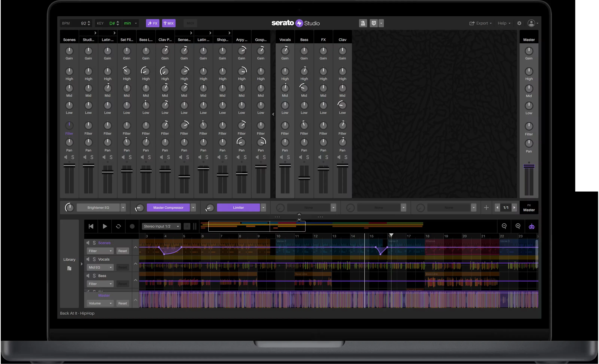The image size is (599, 364).
Task: Click the Sense... channel volume fader
Action: (184, 177)
